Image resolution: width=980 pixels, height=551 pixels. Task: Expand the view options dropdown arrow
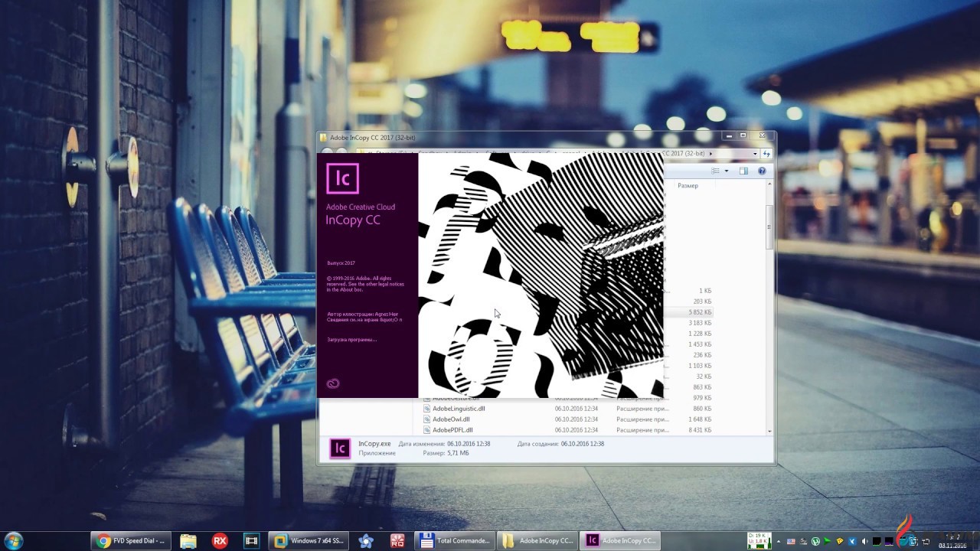click(727, 171)
